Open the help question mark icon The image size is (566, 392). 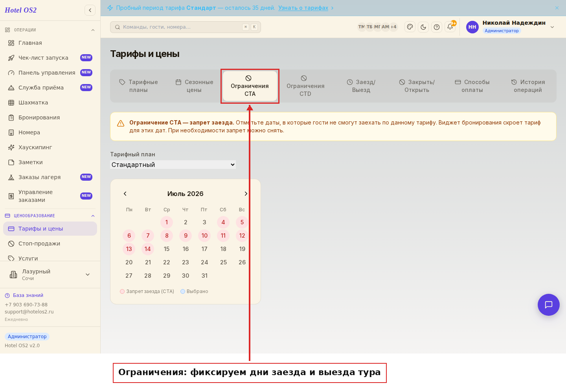[437, 27]
